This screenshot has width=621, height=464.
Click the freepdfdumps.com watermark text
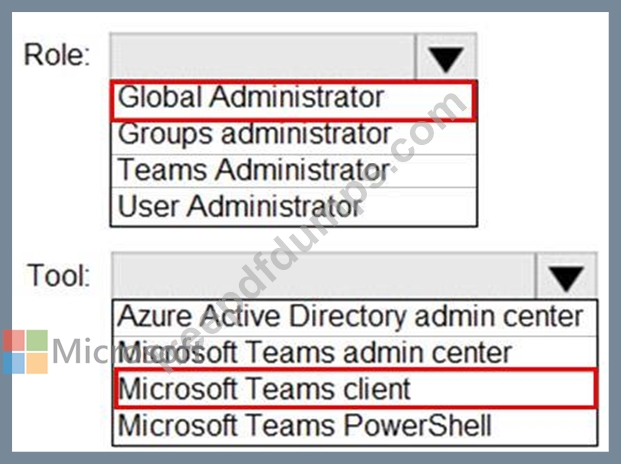[300, 230]
